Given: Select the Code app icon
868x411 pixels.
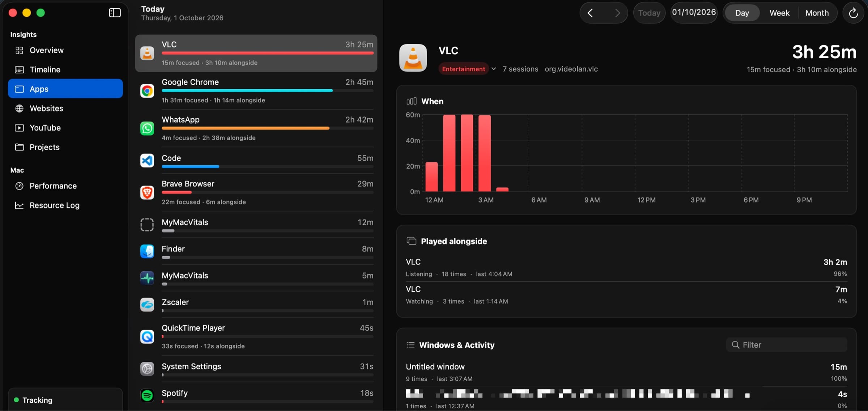Looking at the screenshot, I should tap(147, 161).
